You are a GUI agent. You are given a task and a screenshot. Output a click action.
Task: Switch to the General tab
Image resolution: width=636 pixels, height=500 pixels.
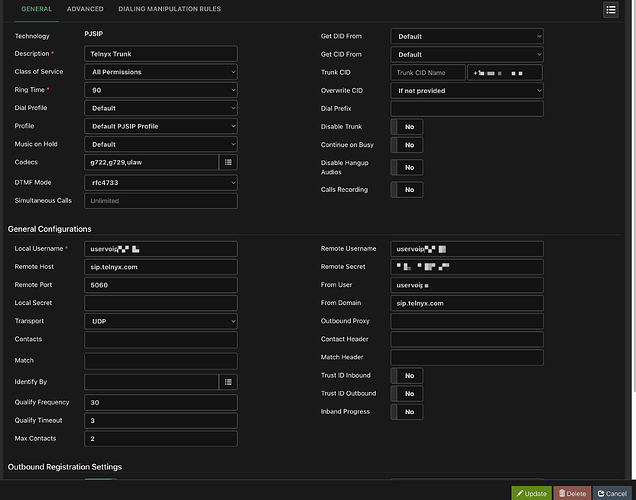click(37, 9)
